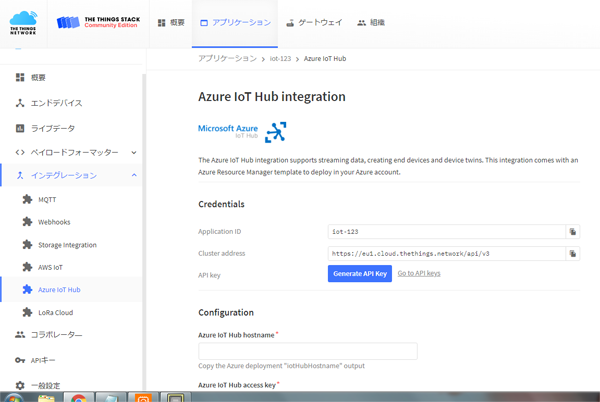Click the Webhooks puzzle piece icon
The width and height of the screenshot is (600, 402).
click(27, 222)
